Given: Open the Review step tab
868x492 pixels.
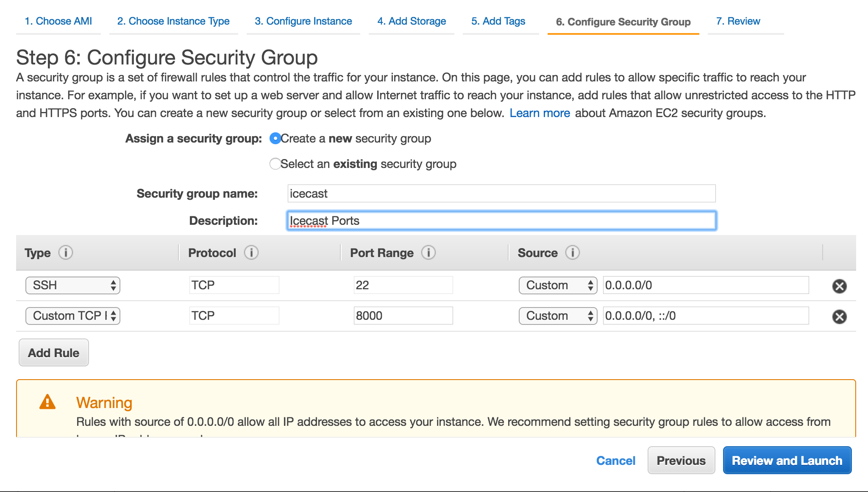Looking at the screenshot, I should [738, 21].
